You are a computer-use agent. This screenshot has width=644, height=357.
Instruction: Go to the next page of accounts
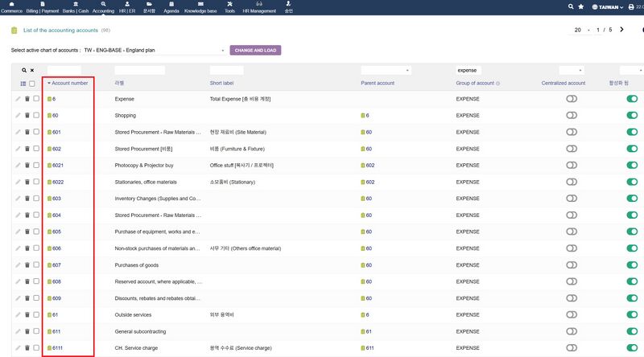[621, 30]
